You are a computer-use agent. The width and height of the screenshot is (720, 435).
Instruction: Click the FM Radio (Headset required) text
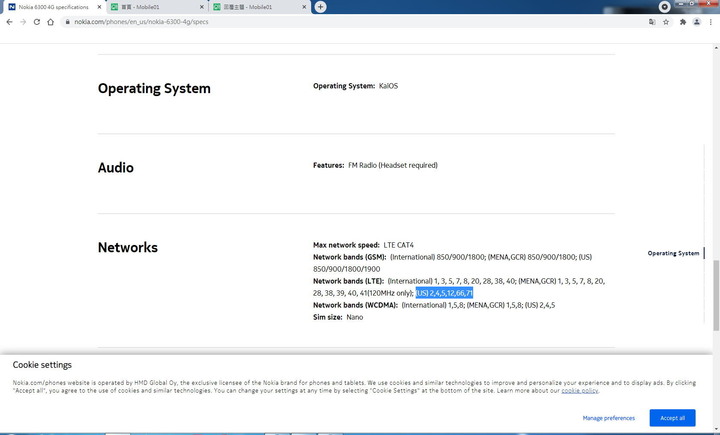click(393, 165)
